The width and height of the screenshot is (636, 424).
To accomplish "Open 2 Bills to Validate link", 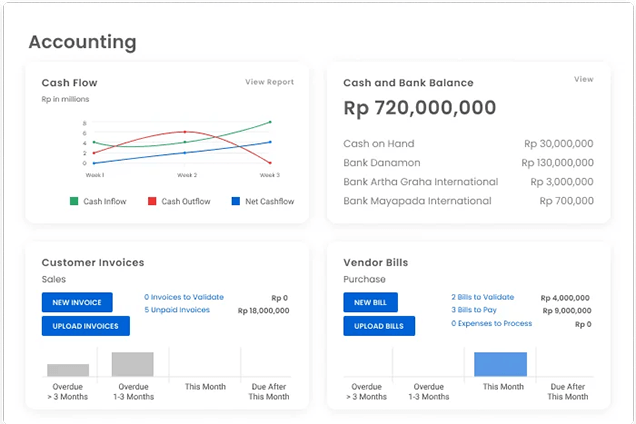I will (482, 297).
